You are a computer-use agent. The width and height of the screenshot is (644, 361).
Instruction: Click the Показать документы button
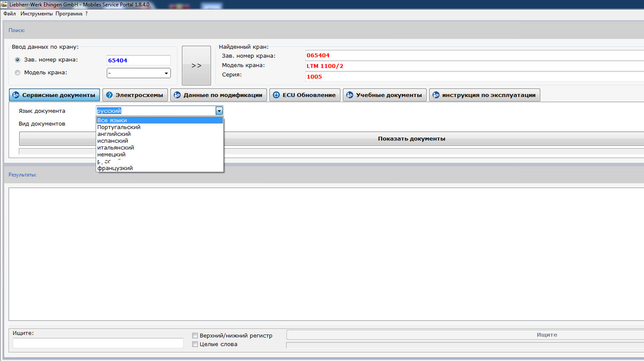[411, 139]
